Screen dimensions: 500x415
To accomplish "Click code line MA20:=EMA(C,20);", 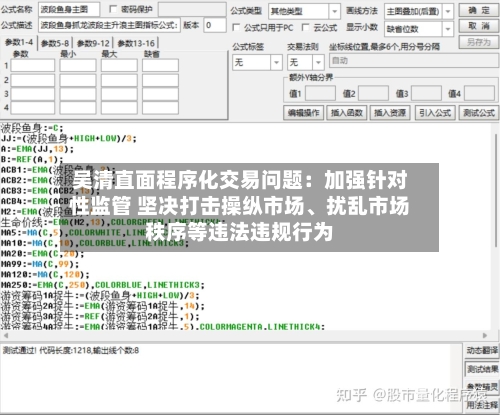I will [x=42, y=254].
